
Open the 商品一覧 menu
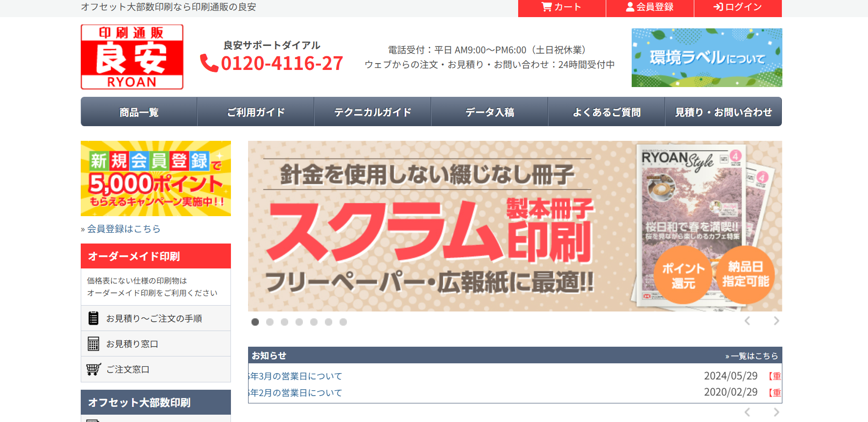[139, 112]
